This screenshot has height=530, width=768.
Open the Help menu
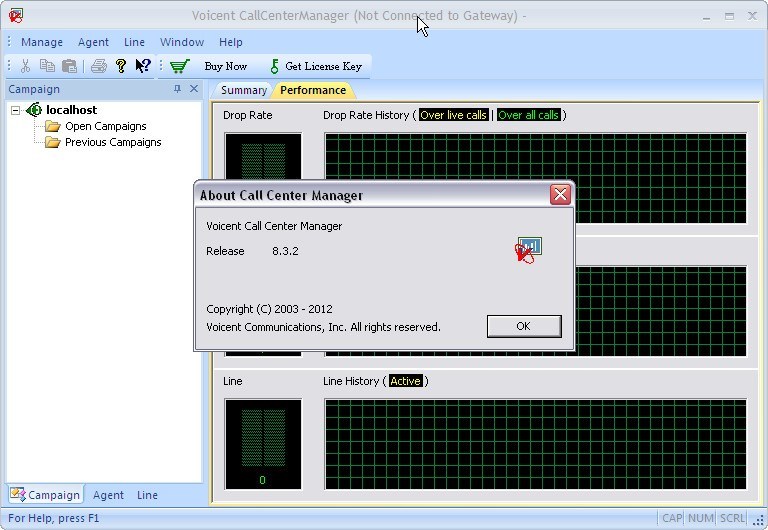[x=231, y=42]
